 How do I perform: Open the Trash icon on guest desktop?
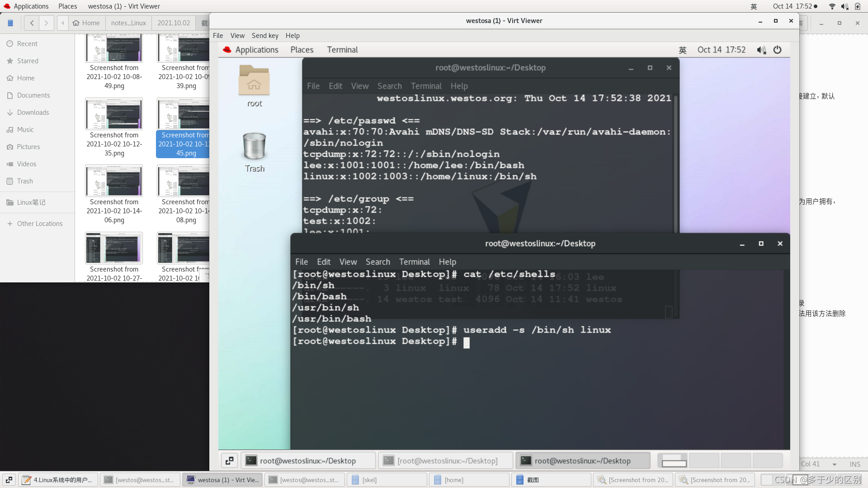click(255, 147)
